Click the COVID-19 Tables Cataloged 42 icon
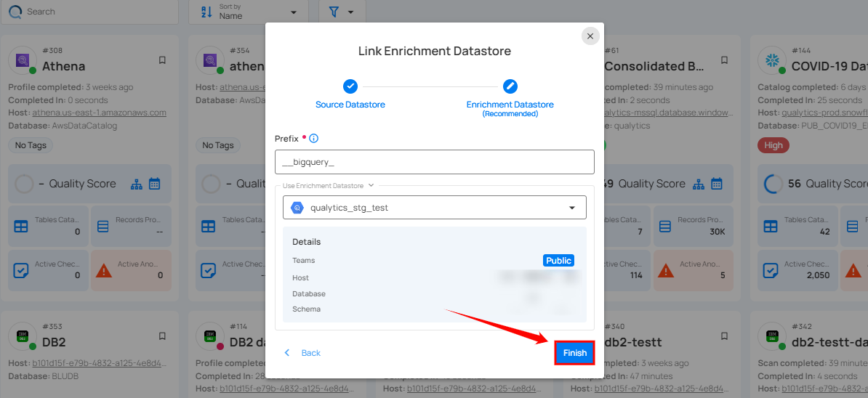 pyautogui.click(x=771, y=227)
